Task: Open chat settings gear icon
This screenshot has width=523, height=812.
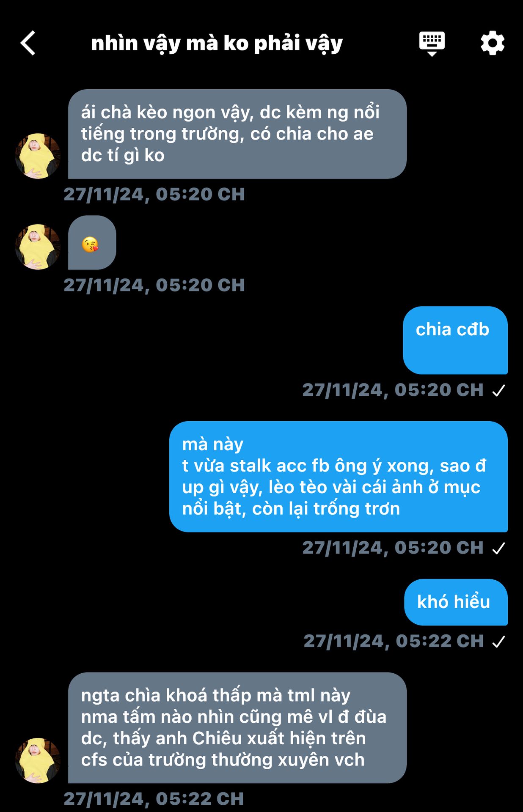Action: [x=493, y=43]
